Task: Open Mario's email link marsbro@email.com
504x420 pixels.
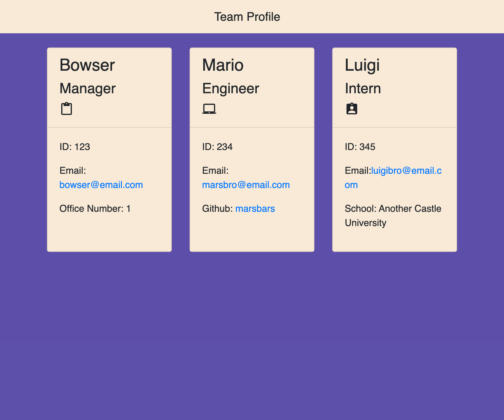Action: click(246, 184)
